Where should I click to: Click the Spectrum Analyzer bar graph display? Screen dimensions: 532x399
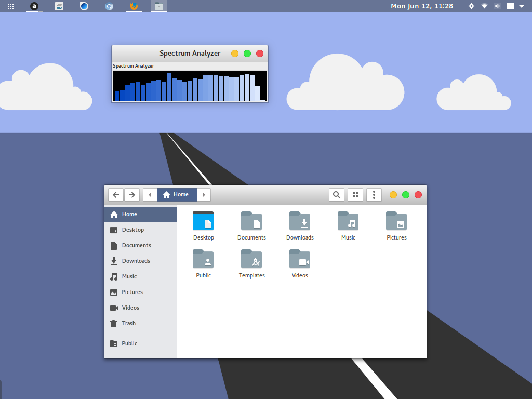tap(190, 86)
